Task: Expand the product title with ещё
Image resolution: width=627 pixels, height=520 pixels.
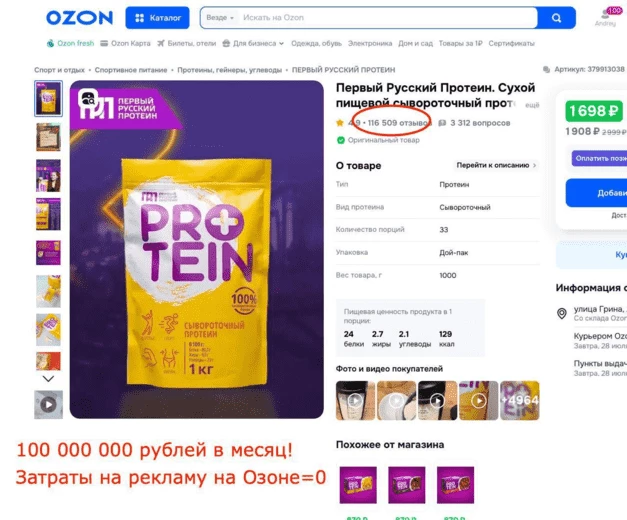Action: point(532,105)
